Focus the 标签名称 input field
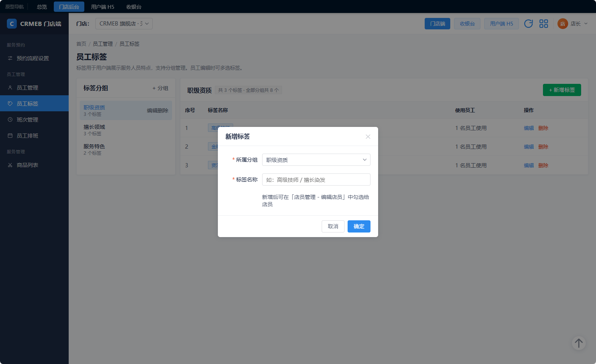596x364 pixels. pyautogui.click(x=316, y=180)
